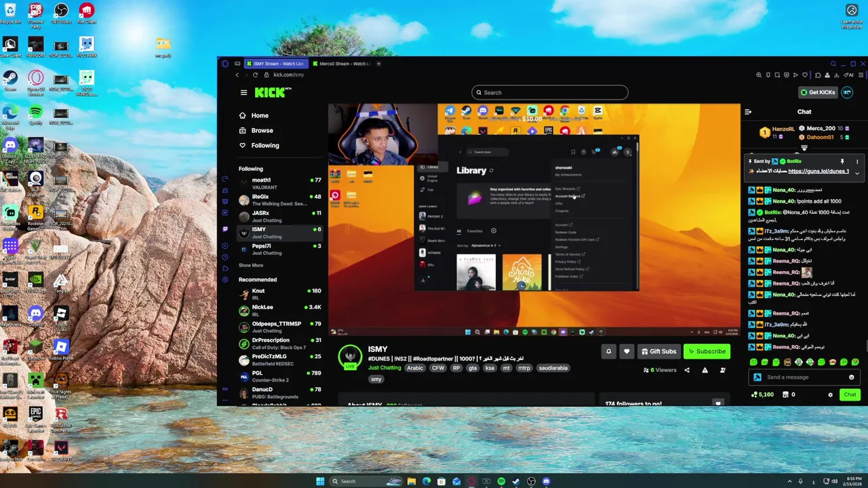Click the KICK logo
Image resolution: width=868 pixels, height=488 pixels.
tap(273, 92)
